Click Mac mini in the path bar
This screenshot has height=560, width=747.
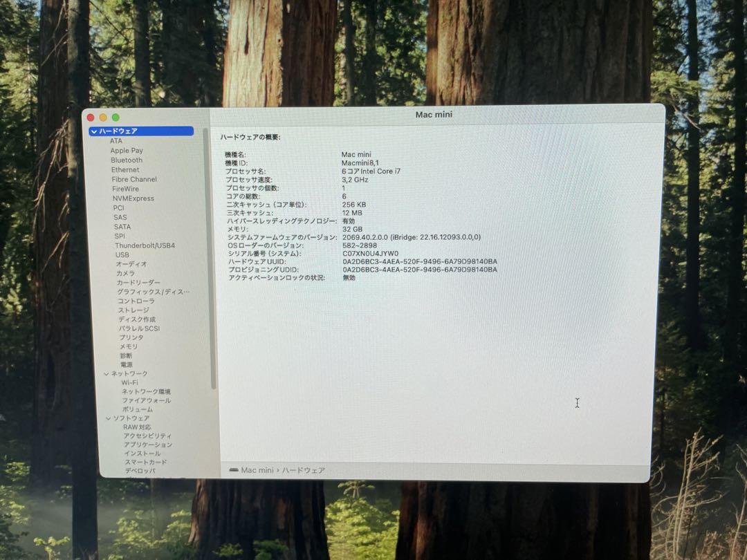(257, 470)
